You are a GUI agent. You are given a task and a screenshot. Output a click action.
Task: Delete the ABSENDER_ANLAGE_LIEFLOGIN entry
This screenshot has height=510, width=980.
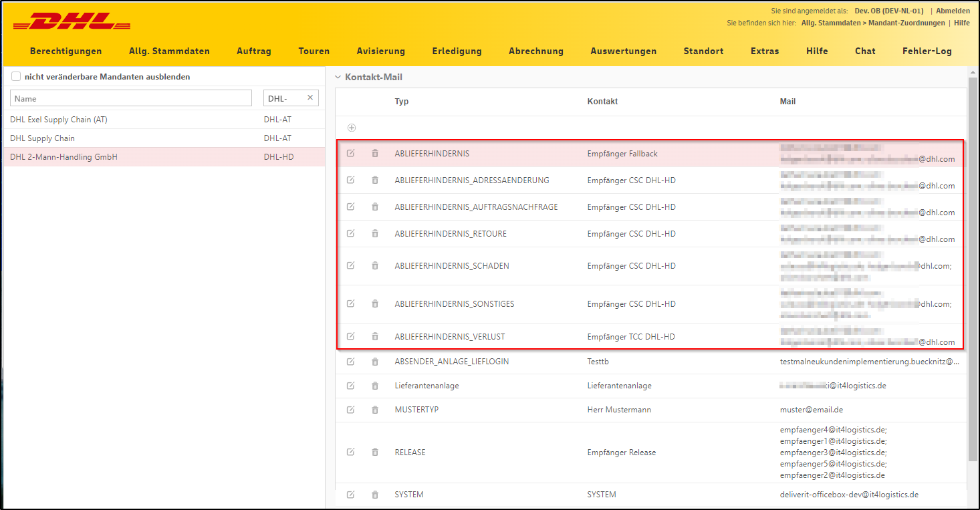click(375, 362)
